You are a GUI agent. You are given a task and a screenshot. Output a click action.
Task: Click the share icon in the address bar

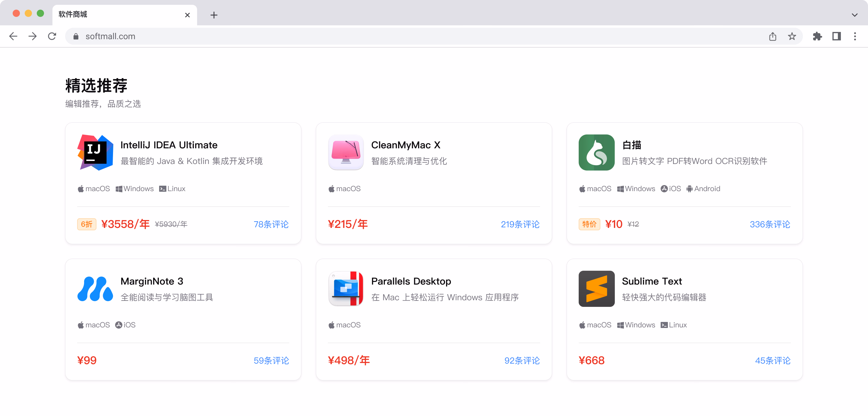(x=772, y=36)
